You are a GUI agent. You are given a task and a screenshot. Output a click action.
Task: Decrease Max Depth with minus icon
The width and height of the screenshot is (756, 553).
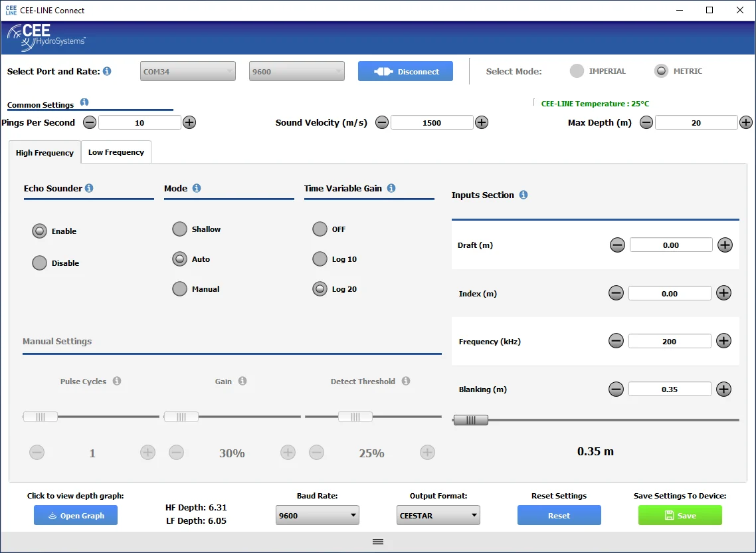point(646,122)
